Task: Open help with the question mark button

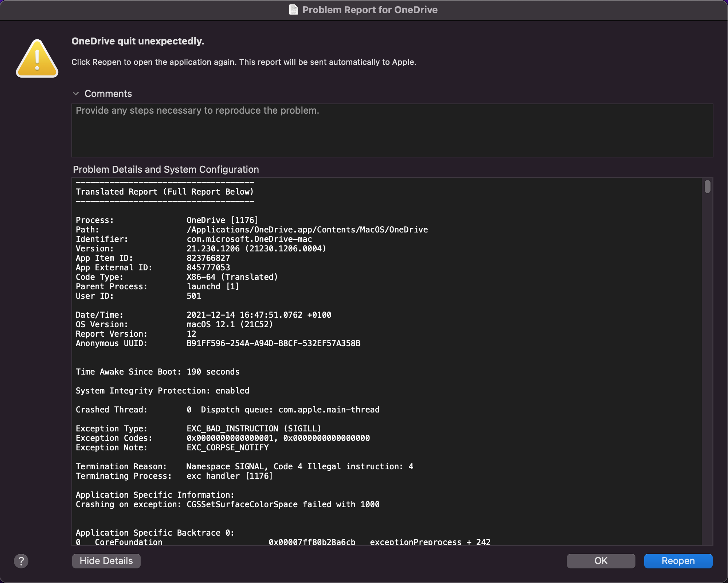Action: tap(21, 561)
